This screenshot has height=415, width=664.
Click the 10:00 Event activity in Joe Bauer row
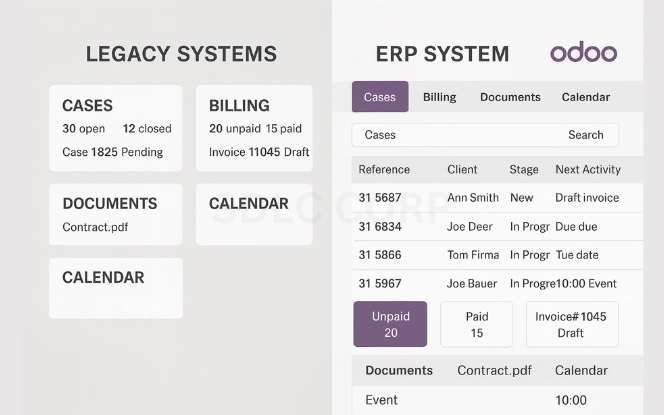[586, 283]
